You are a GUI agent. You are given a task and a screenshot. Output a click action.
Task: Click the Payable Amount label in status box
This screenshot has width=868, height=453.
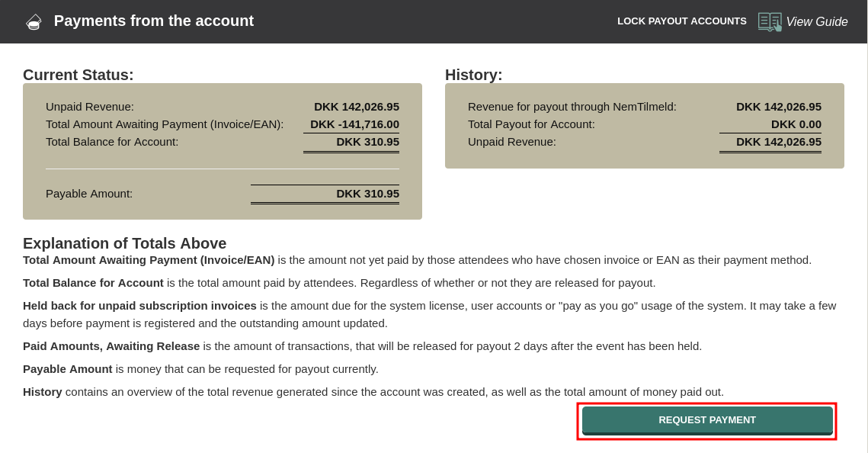click(89, 194)
